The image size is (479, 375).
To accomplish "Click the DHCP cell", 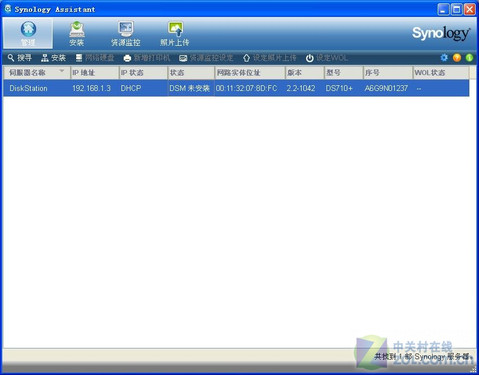I will coord(131,88).
